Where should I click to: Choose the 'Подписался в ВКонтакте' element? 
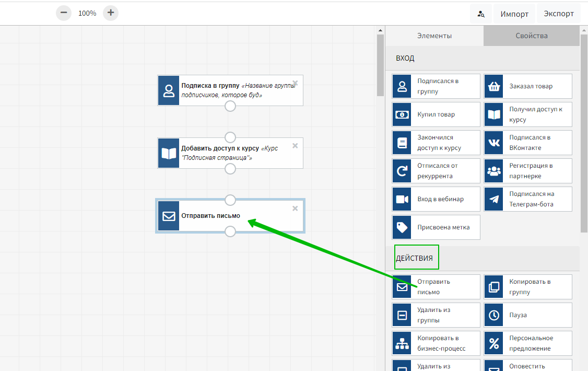pos(528,143)
